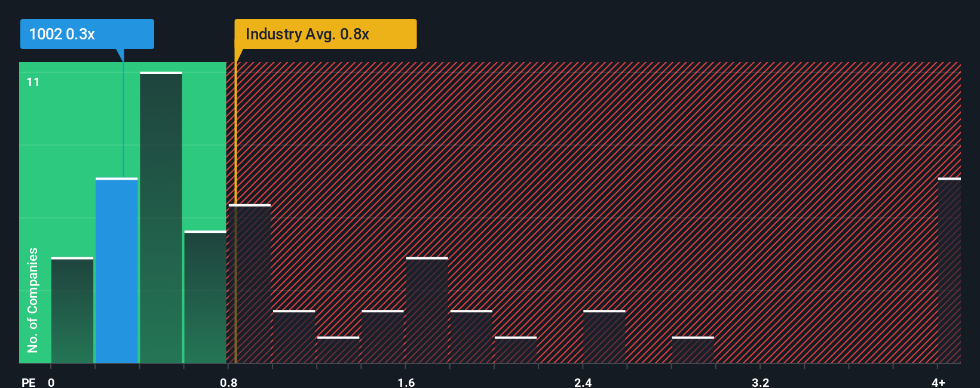Click the 11 y-axis value label
Image resolution: width=980 pixels, height=388 pixels.
pos(33,82)
